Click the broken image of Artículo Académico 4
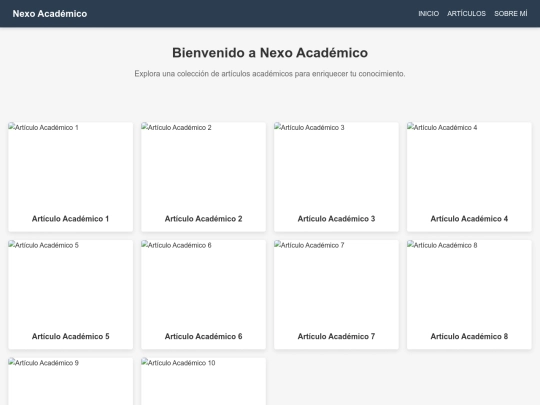Viewport: 540px width, 405px height. (469, 164)
